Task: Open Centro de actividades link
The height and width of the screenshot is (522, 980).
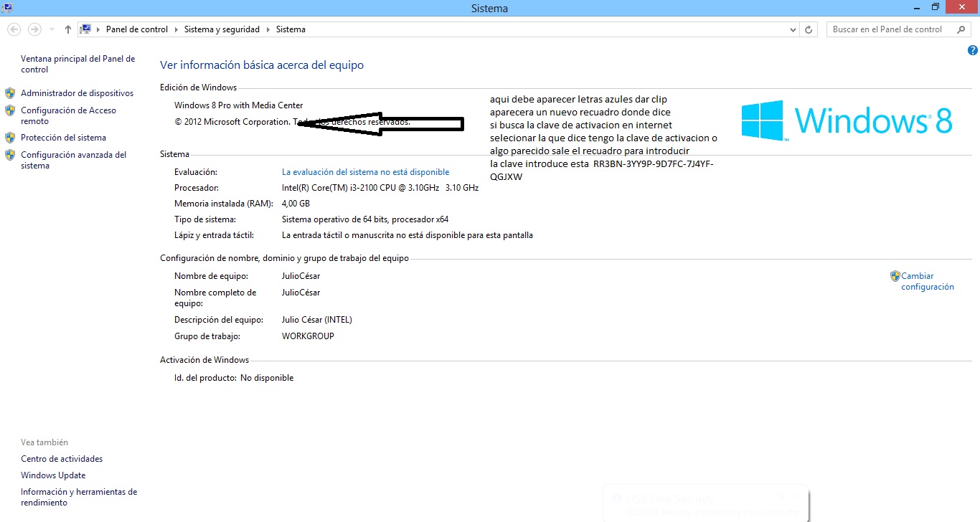Action: (x=62, y=459)
